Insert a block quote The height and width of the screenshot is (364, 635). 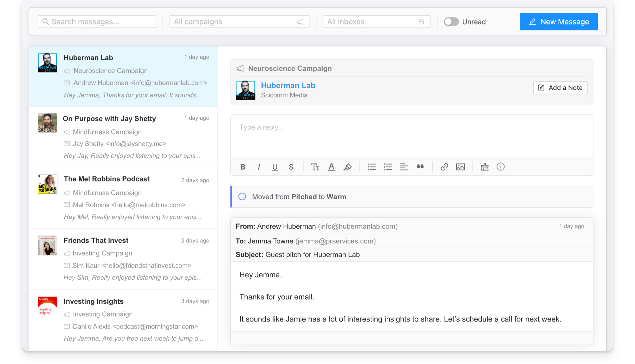420,166
